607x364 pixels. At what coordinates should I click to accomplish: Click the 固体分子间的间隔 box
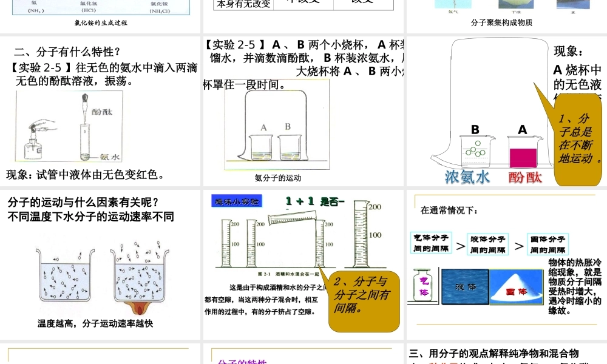[548, 244]
